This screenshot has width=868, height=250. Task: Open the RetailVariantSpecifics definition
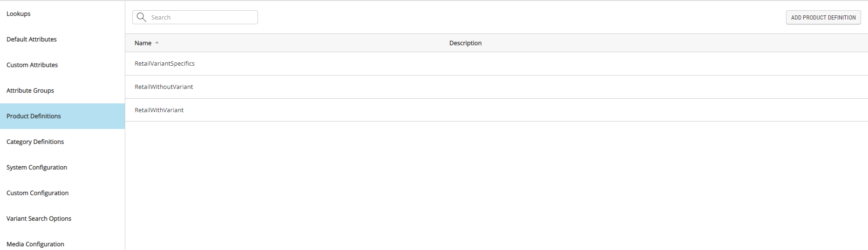[164, 64]
